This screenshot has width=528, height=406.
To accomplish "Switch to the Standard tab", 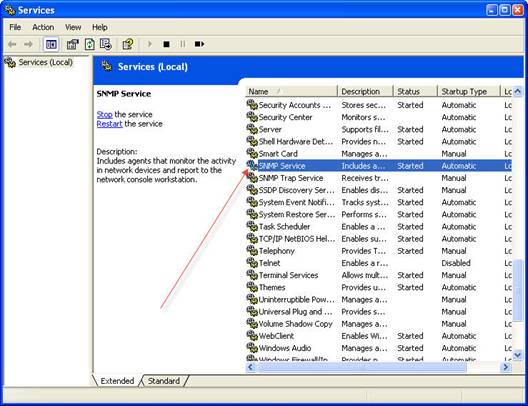I will click(x=164, y=381).
